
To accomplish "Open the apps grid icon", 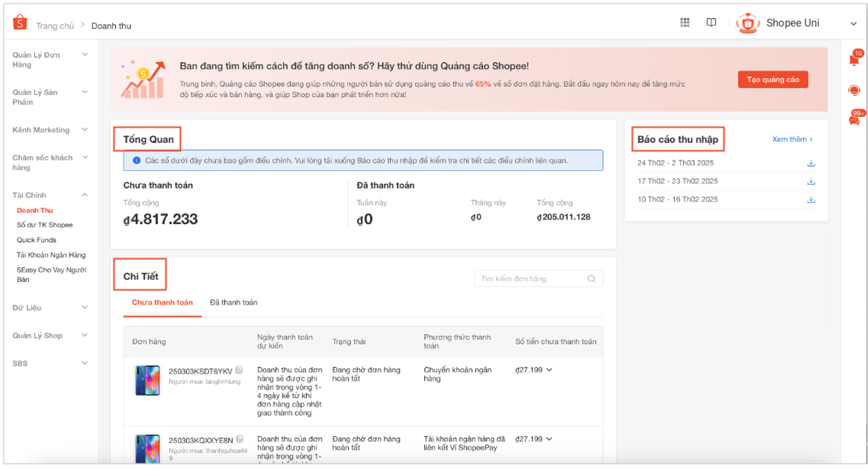I will click(x=684, y=23).
